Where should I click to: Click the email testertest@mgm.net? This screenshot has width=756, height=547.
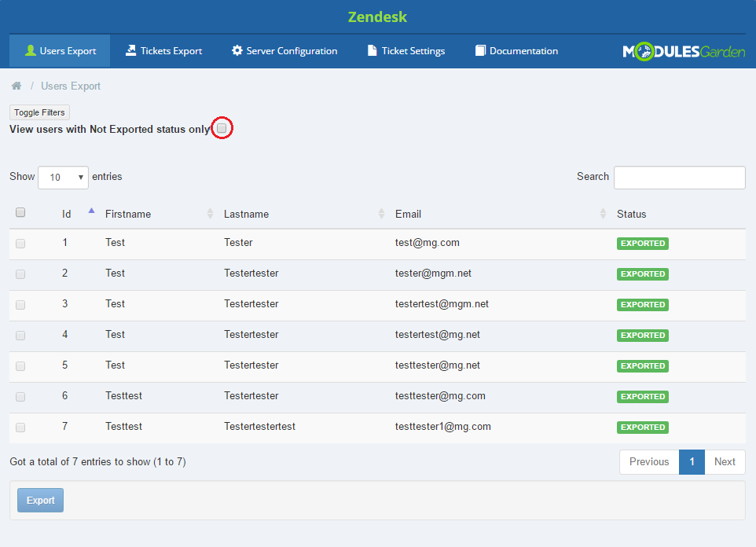(442, 304)
